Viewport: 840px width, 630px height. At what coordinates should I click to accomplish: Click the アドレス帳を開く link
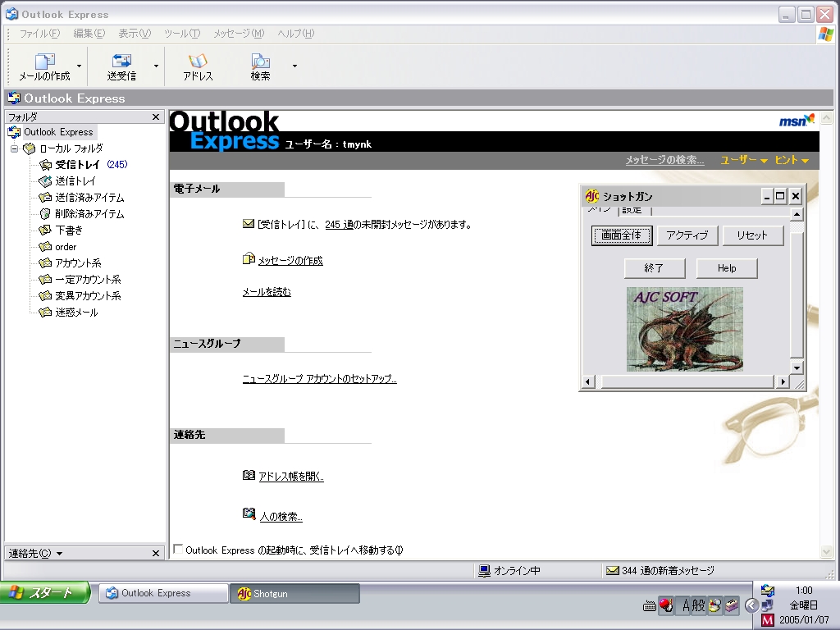(291, 477)
